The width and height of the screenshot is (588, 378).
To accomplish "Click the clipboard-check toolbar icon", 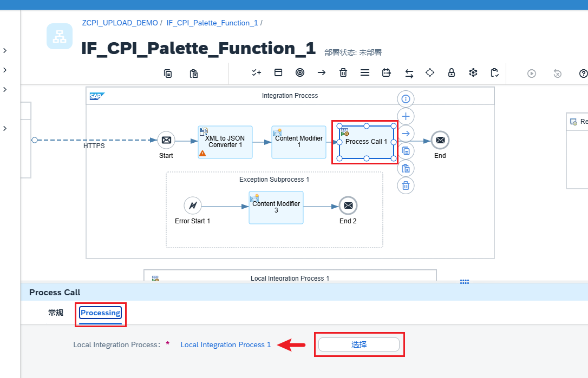I will coord(495,72).
